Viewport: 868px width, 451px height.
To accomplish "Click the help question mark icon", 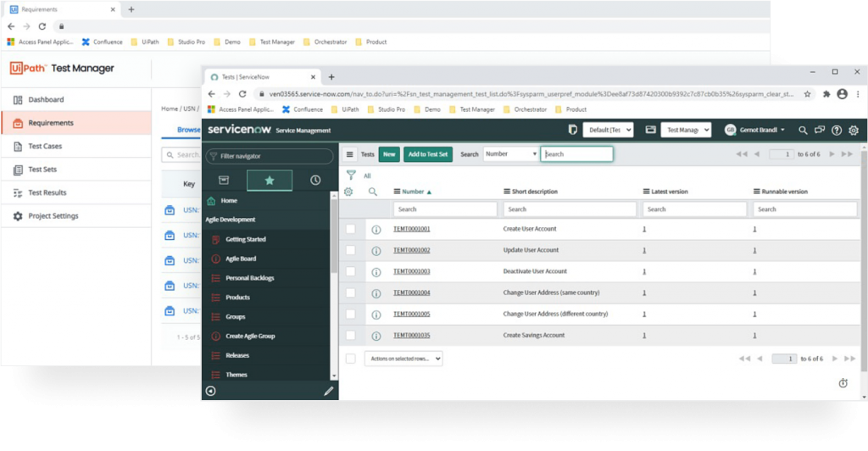I will [837, 131].
